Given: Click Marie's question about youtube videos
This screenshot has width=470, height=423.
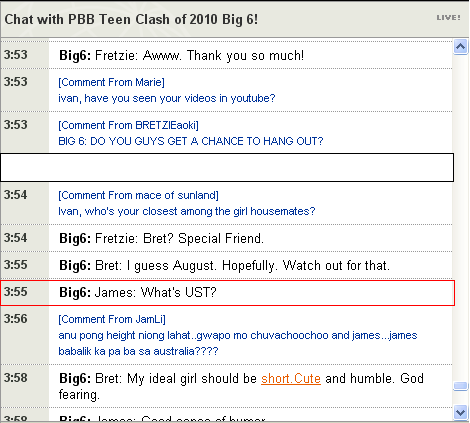Looking at the screenshot, I should click(x=167, y=98).
